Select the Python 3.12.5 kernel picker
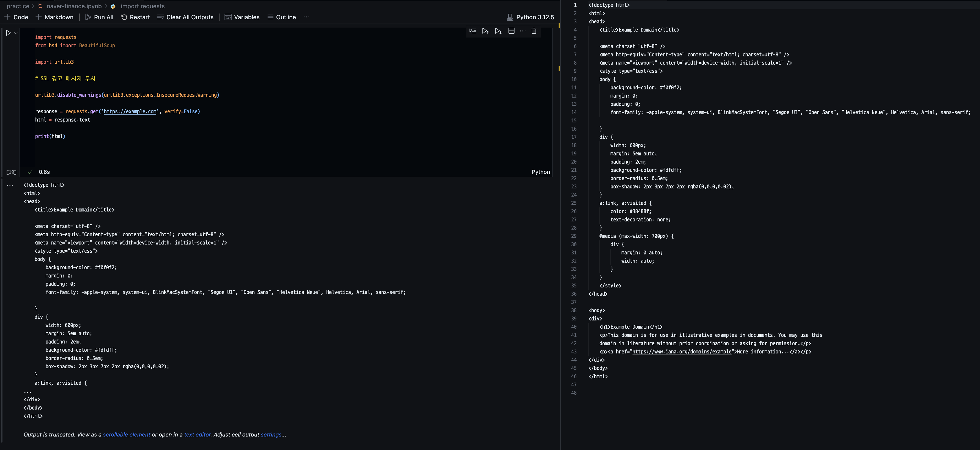Viewport: 980px width, 450px height. point(530,17)
